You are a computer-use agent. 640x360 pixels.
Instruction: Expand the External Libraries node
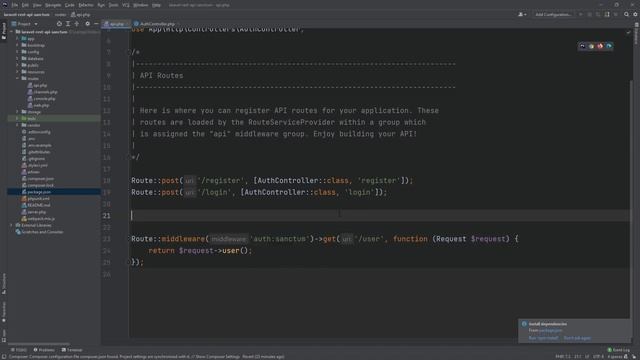[11, 225]
